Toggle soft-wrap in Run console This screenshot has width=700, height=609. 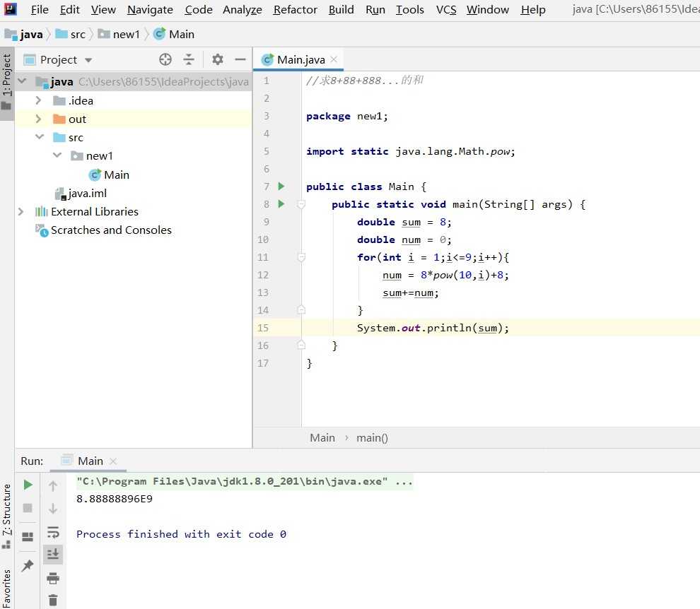[x=53, y=532]
